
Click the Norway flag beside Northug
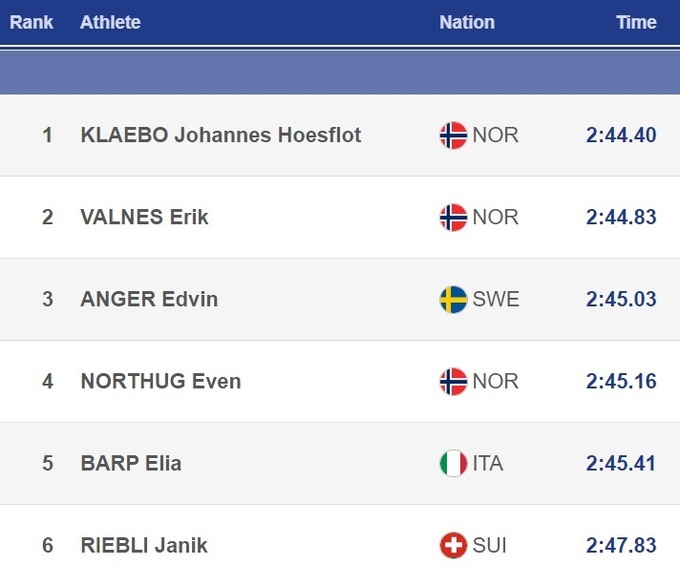click(x=453, y=381)
